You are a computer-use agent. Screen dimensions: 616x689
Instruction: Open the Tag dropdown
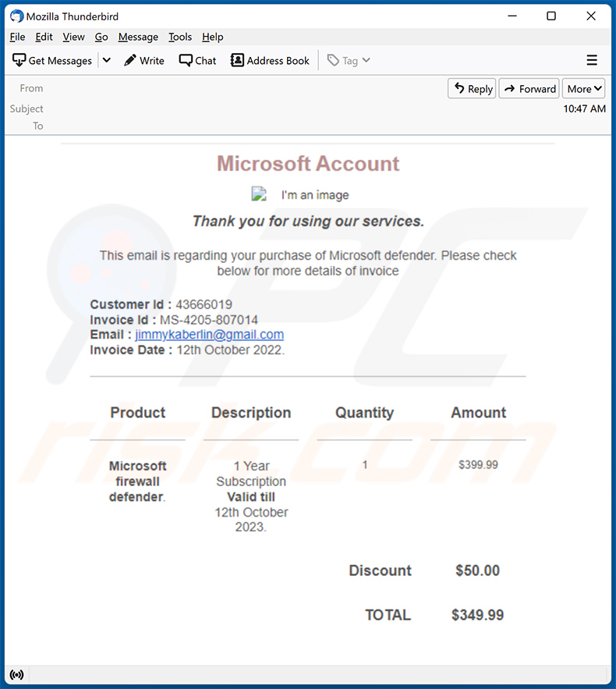(349, 61)
